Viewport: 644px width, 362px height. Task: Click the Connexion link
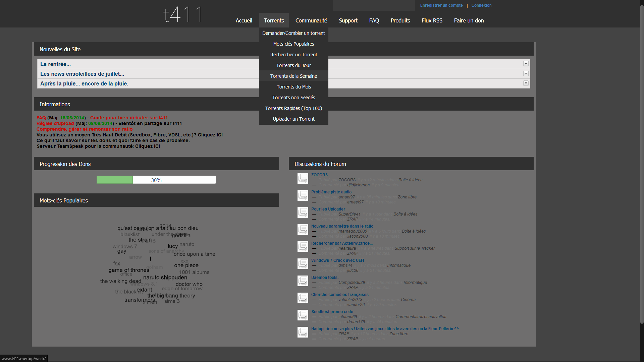point(481,5)
